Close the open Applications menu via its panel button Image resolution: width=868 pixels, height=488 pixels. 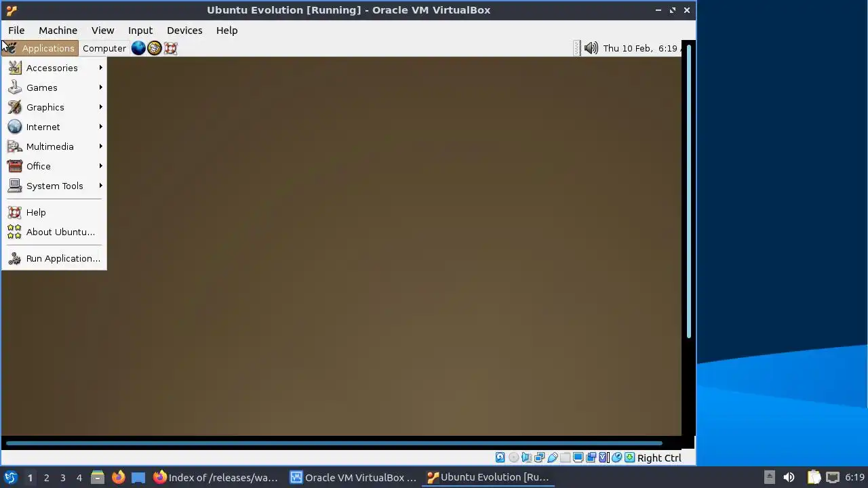pos(40,48)
